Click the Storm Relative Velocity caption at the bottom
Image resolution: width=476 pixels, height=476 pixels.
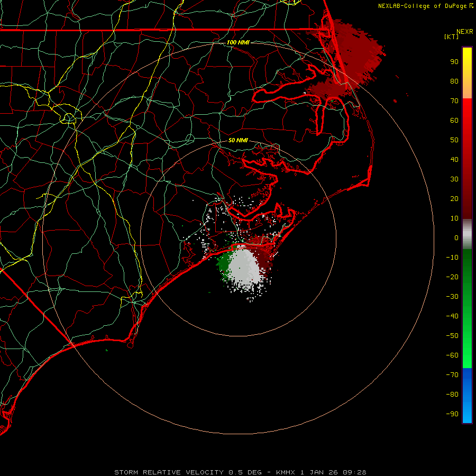pos(240,472)
